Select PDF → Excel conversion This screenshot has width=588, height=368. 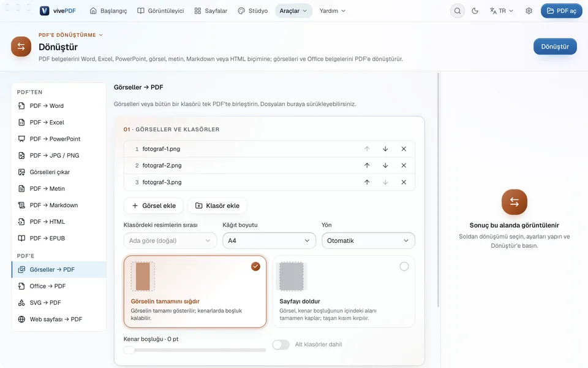coord(59,123)
